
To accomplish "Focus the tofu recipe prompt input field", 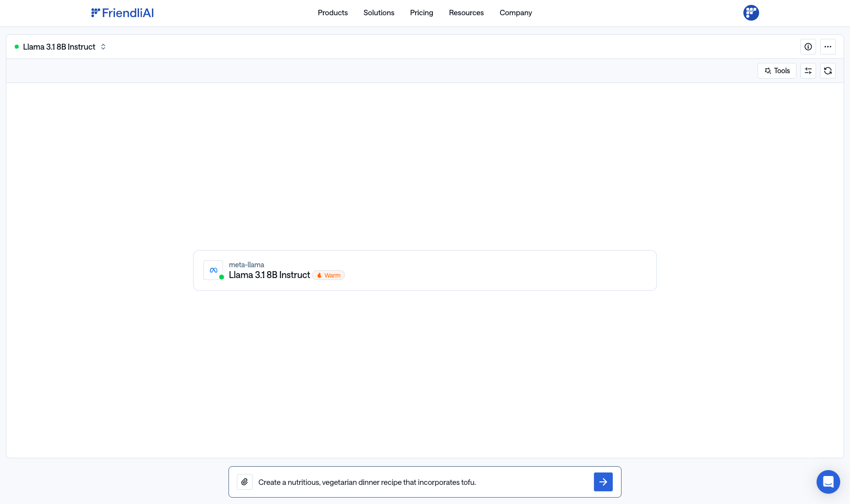I will click(x=423, y=482).
